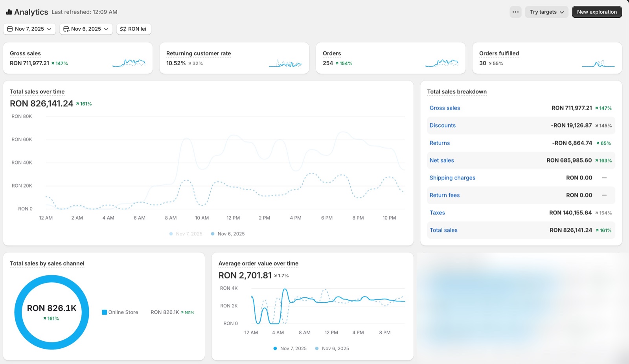
Task: Click the calendar icon beside Nov 7, 2025
Action: pyautogui.click(x=10, y=29)
